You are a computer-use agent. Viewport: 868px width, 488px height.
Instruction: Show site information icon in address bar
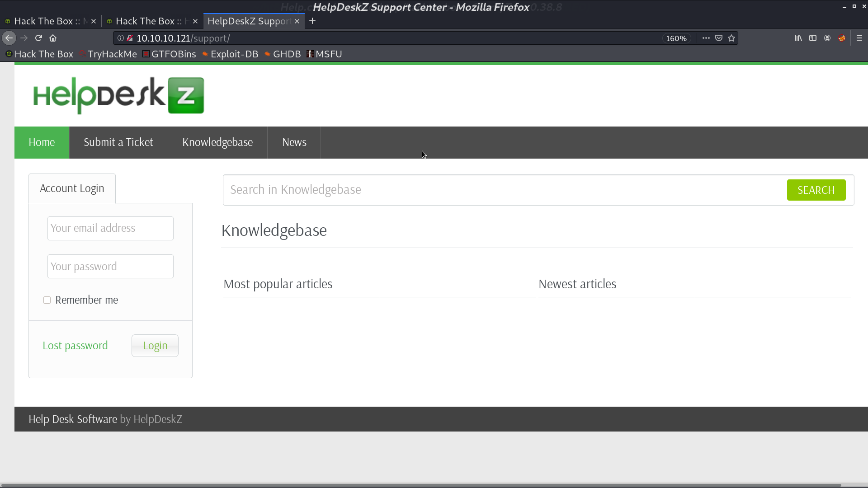(121, 38)
